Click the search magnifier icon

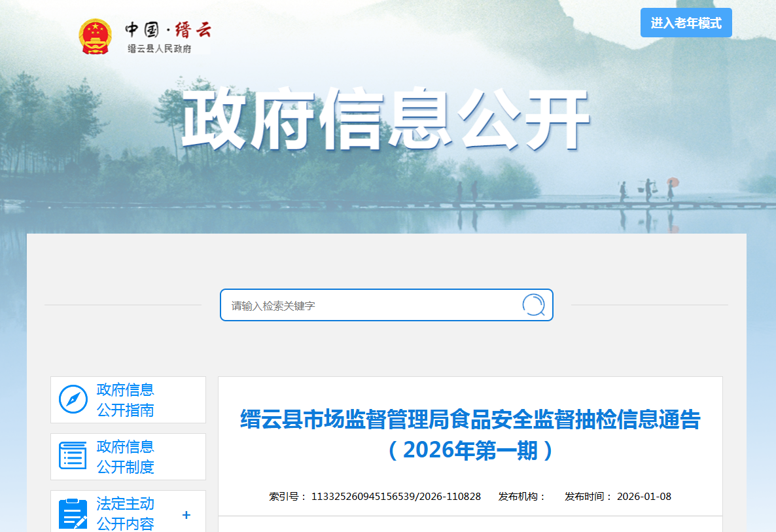click(x=533, y=305)
